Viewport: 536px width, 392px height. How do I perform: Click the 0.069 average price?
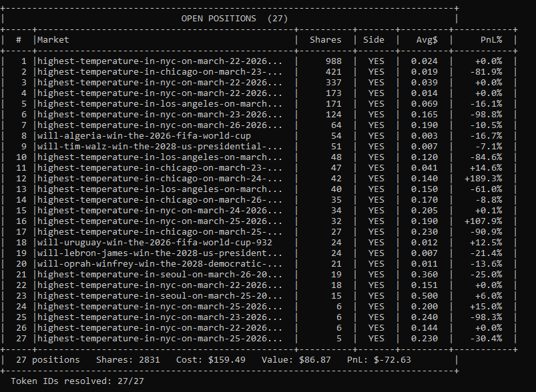(425, 104)
